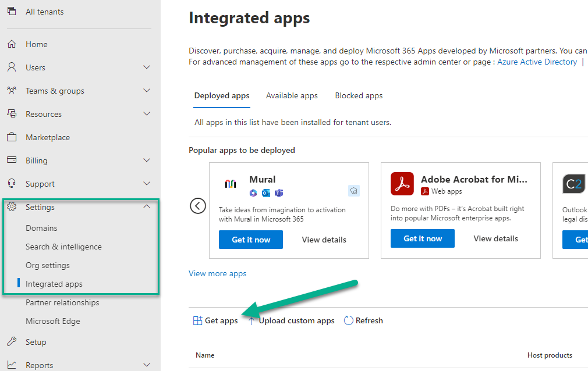Expand the Users menu chevron
The width and height of the screenshot is (588, 371).
click(147, 67)
